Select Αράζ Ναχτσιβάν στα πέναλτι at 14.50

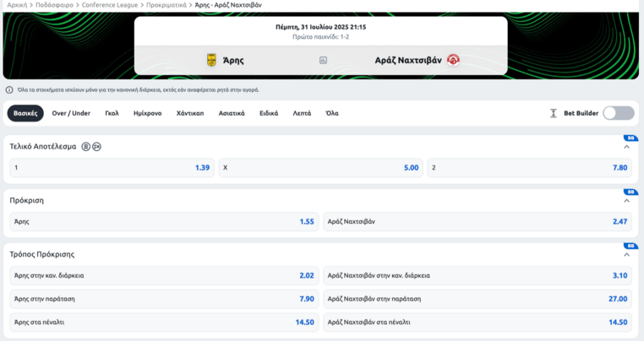click(x=478, y=322)
